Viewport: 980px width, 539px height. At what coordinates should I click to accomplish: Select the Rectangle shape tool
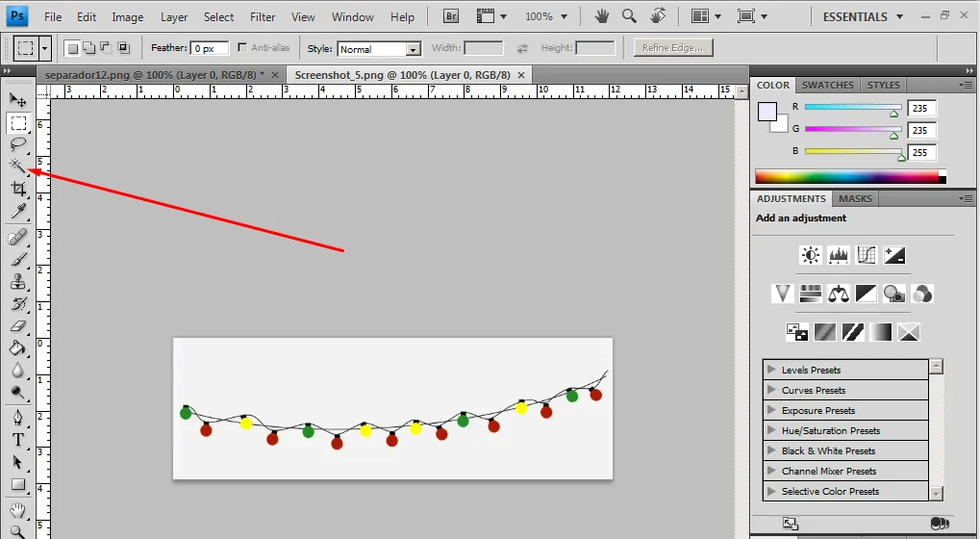pos(17,484)
